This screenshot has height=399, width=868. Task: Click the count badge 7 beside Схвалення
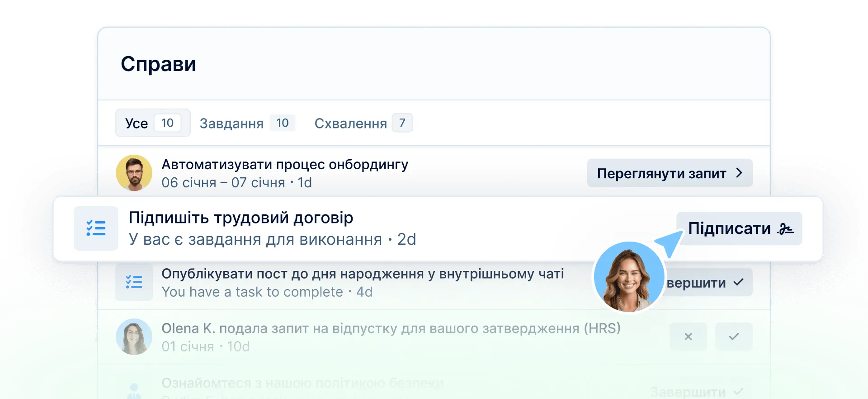402,123
